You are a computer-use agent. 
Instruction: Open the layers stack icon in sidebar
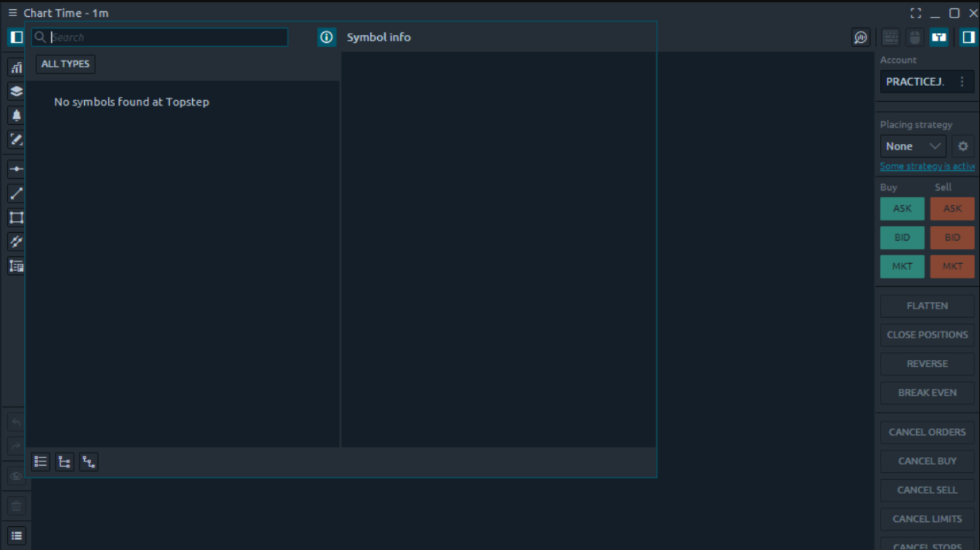(x=16, y=91)
